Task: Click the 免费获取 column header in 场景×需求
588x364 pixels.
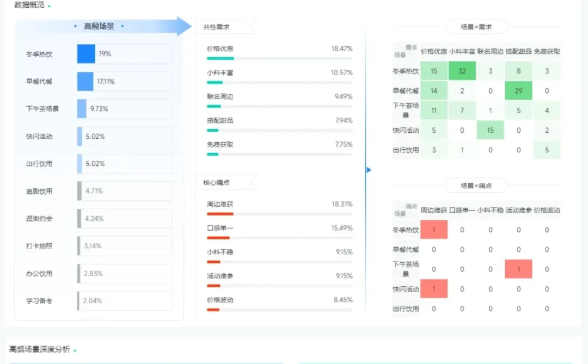Action: [x=547, y=51]
